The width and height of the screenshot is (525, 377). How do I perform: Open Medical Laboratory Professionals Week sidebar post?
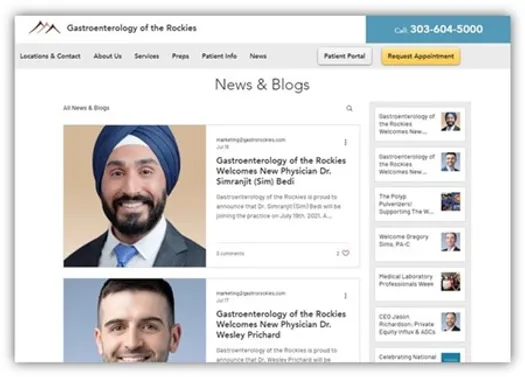pos(420,284)
